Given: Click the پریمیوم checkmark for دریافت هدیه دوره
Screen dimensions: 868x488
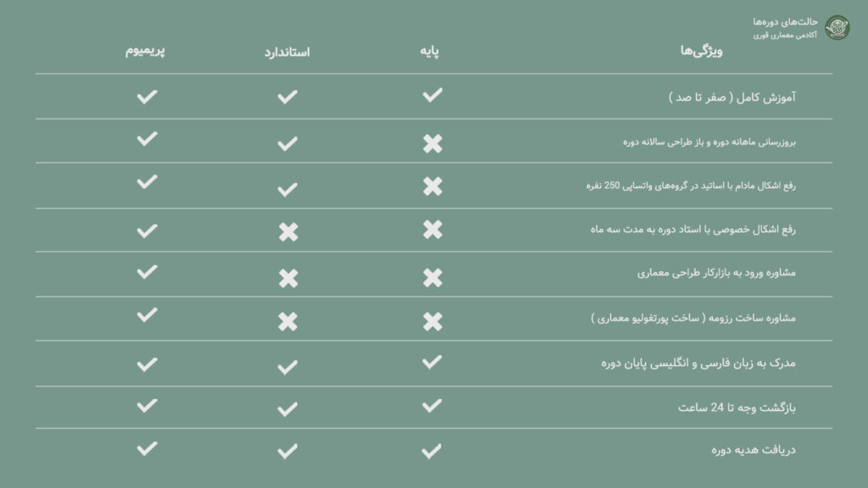Looking at the screenshot, I should click(x=147, y=449).
